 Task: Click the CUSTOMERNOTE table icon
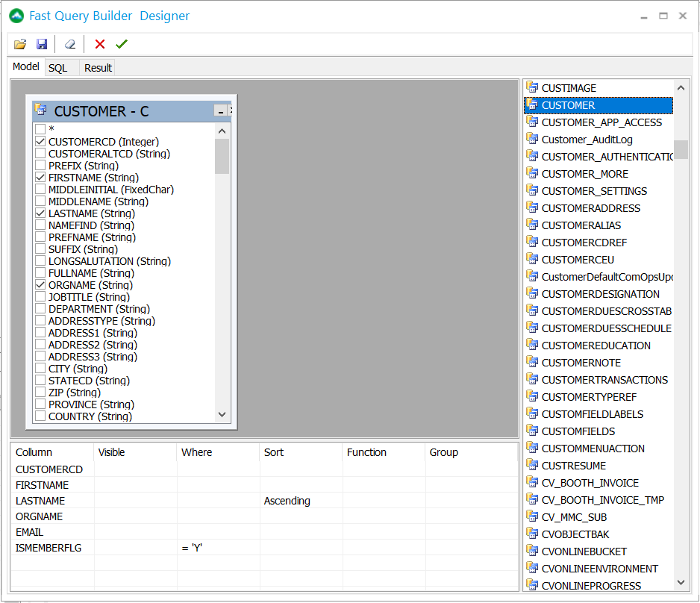point(531,361)
